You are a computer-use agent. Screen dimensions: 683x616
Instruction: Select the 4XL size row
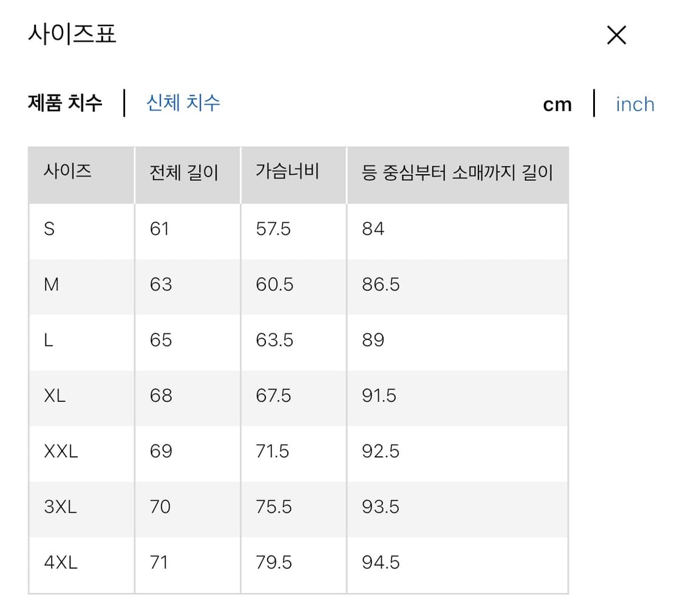click(x=62, y=563)
